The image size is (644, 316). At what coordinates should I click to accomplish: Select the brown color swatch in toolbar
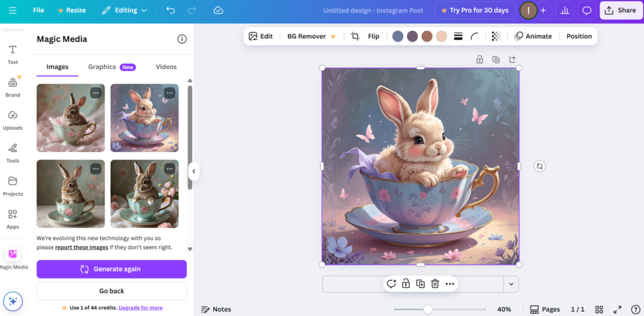click(427, 36)
